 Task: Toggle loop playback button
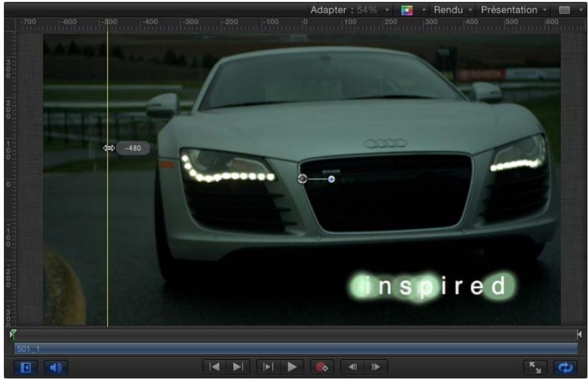[x=565, y=367]
